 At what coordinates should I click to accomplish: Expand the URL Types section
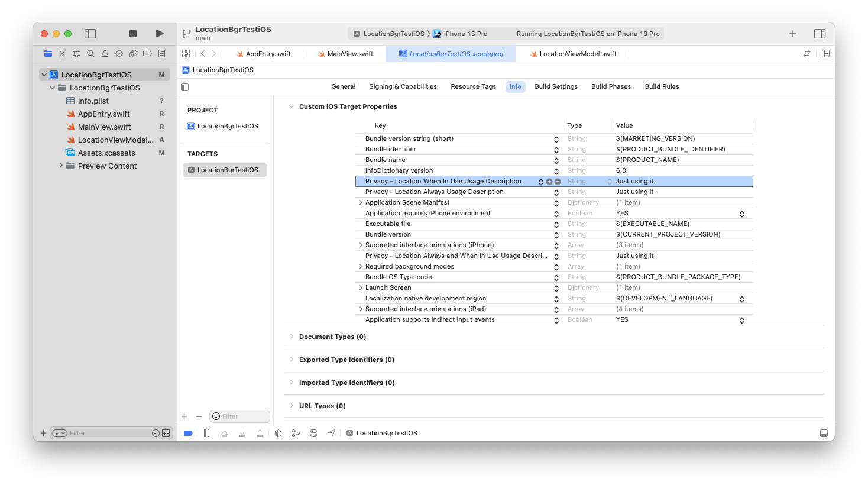[x=291, y=406]
